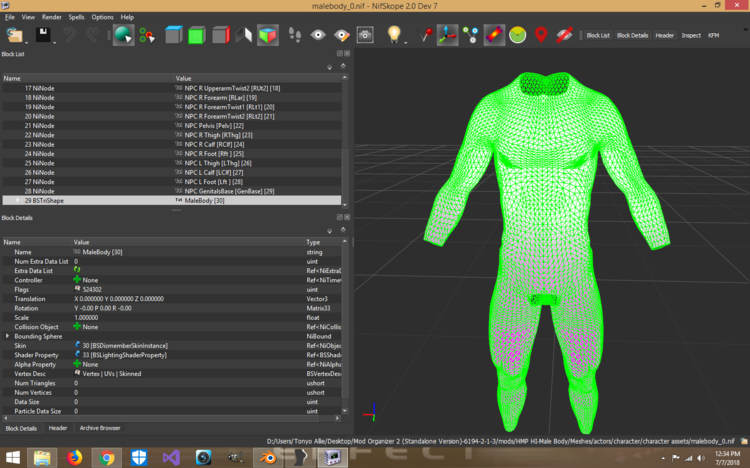Open the light bulb dropdown arrow
The width and height of the screenshot is (750, 468).
[406, 43]
